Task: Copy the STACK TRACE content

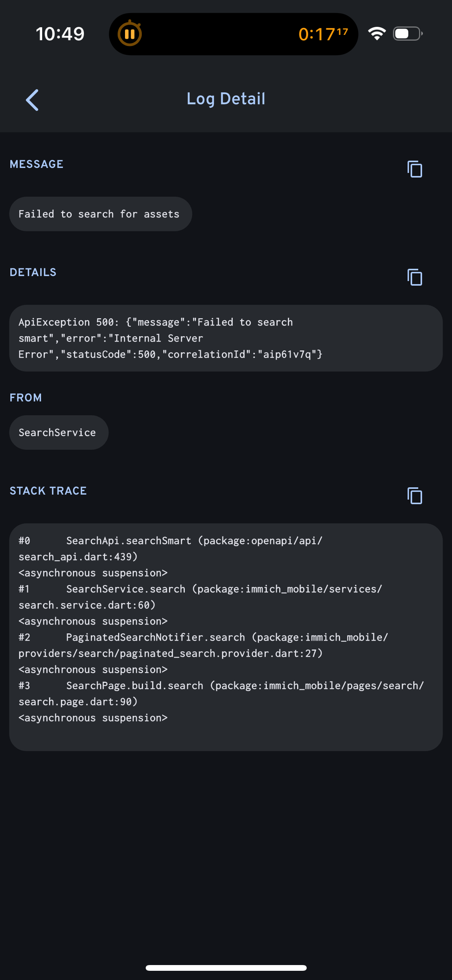Action: coord(414,496)
